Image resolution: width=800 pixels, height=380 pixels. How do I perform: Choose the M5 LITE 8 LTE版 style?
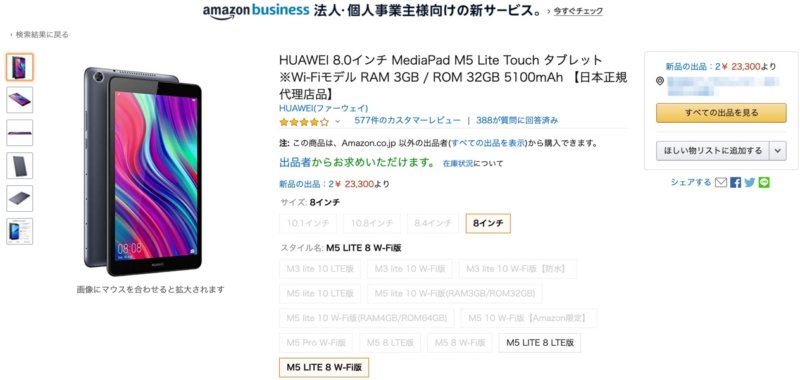(x=540, y=343)
